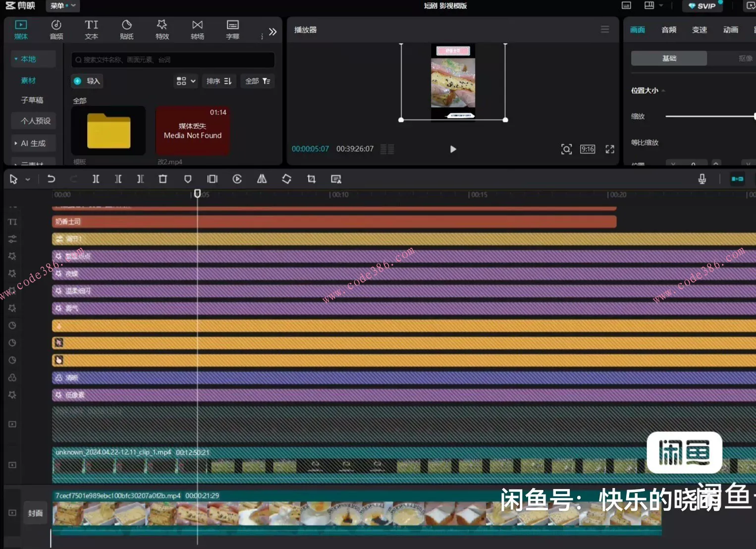Toggle the timeline main track magnet
The image size is (756, 549).
[737, 179]
